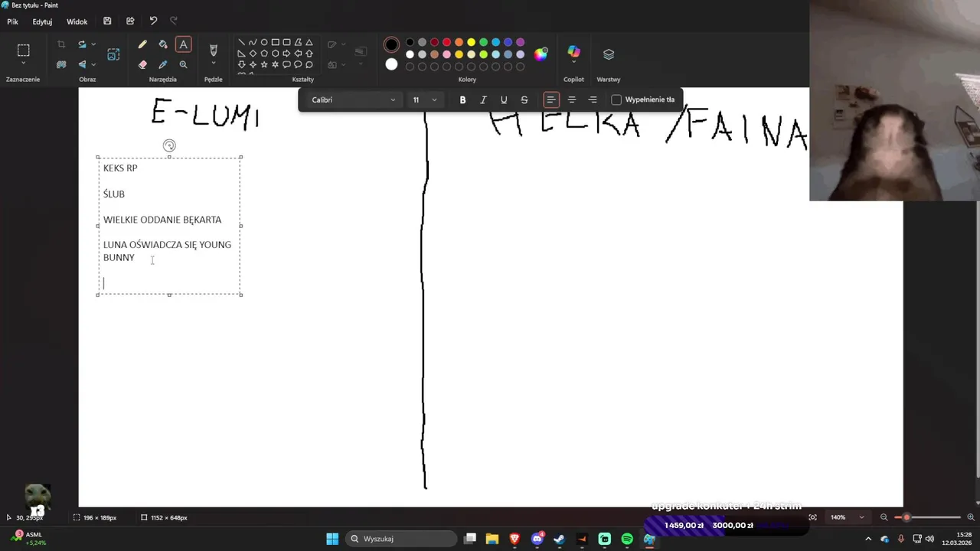
Task: Toggle Italic formatting
Action: [x=483, y=99]
